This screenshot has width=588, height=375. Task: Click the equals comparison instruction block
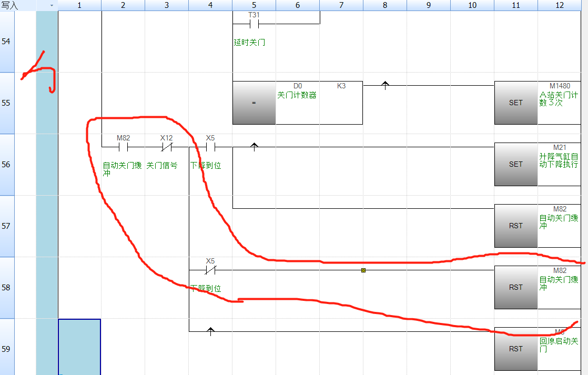point(254,103)
